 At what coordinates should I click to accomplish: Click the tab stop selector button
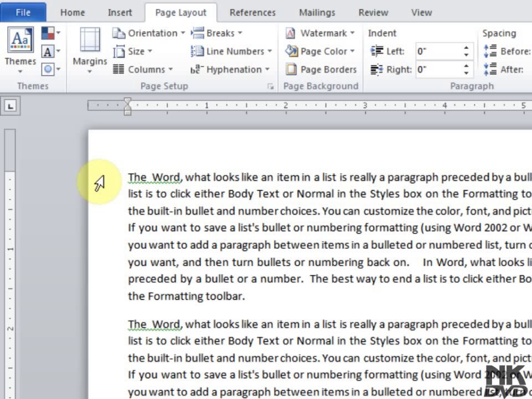[10, 106]
